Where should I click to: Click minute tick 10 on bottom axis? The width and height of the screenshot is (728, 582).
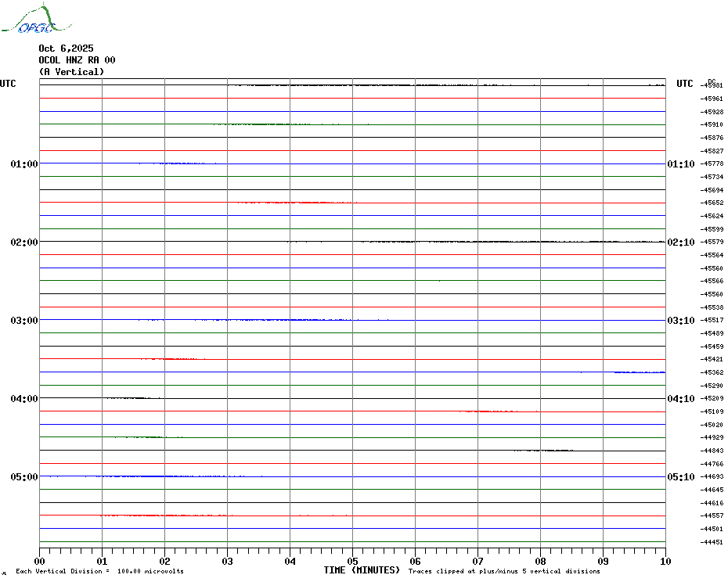pyautogui.click(x=665, y=561)
